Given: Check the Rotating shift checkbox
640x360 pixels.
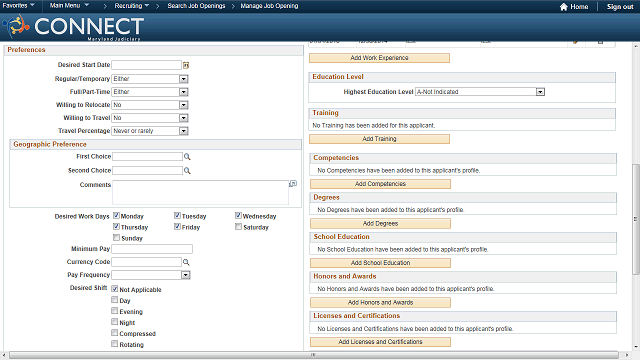Looking at the screenshot, I should click(x=115, y=344).
